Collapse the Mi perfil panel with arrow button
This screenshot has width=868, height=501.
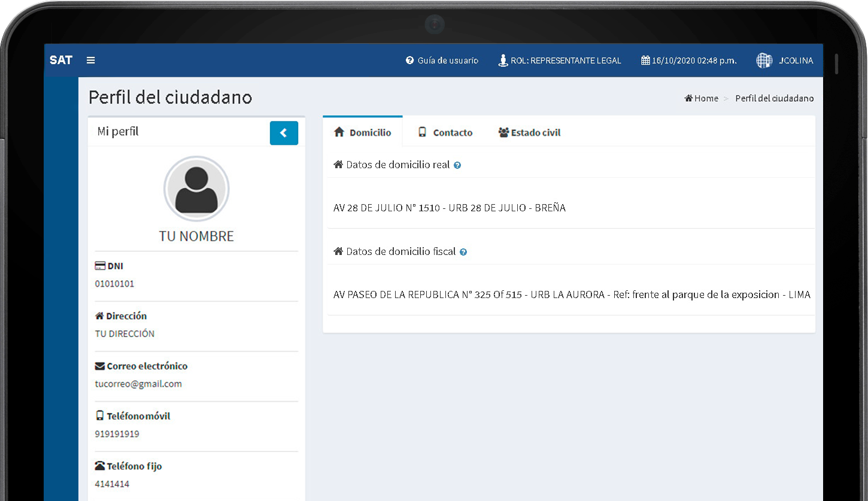[x=284, y=133]
